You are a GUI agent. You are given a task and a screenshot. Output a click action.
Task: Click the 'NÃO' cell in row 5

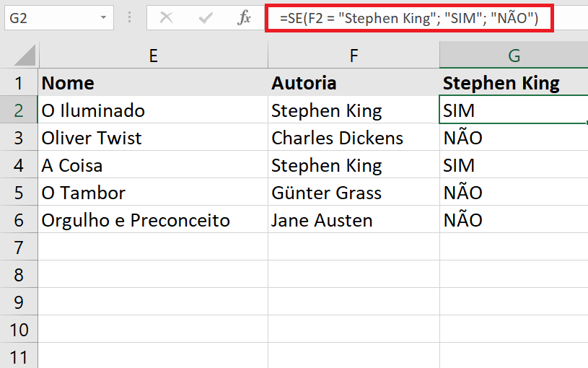click(514, 192)
